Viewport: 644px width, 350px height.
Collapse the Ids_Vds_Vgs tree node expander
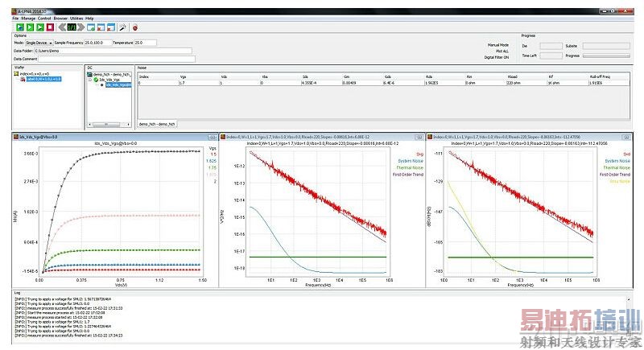pyautogui.click(x=90, y=80)
